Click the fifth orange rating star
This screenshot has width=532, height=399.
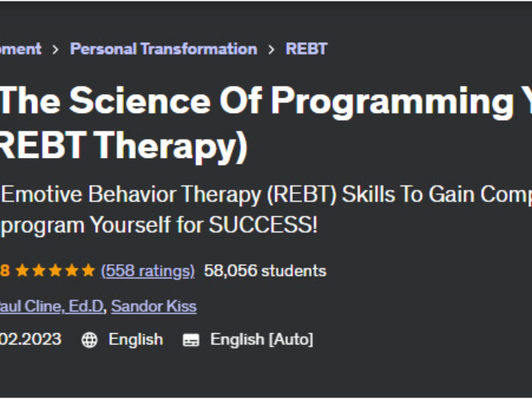(88, 271)
